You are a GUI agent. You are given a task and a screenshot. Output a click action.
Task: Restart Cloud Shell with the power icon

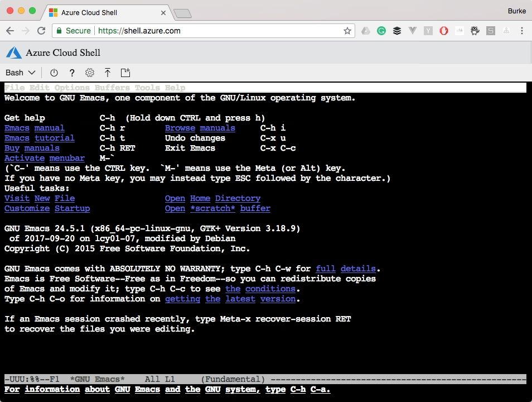point(54,73)
